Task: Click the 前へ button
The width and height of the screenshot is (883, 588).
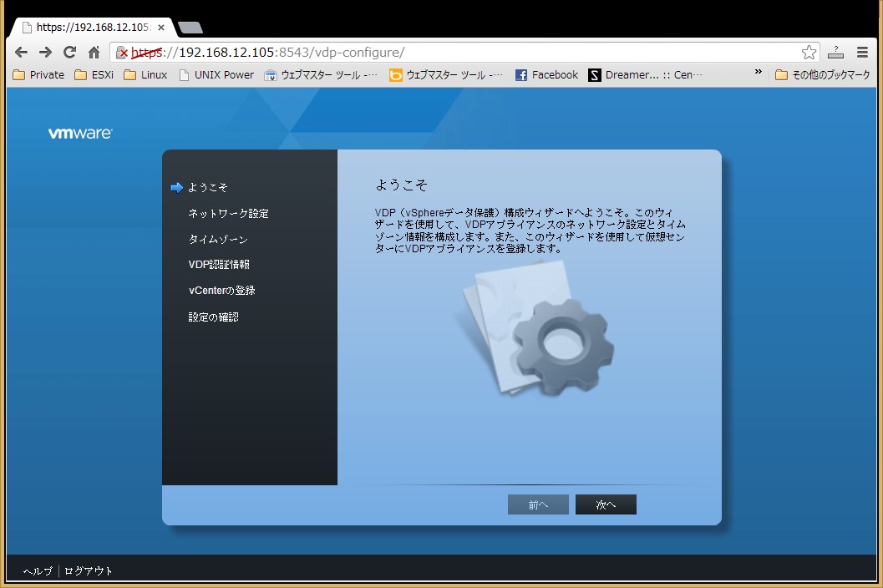Action: 538,504
